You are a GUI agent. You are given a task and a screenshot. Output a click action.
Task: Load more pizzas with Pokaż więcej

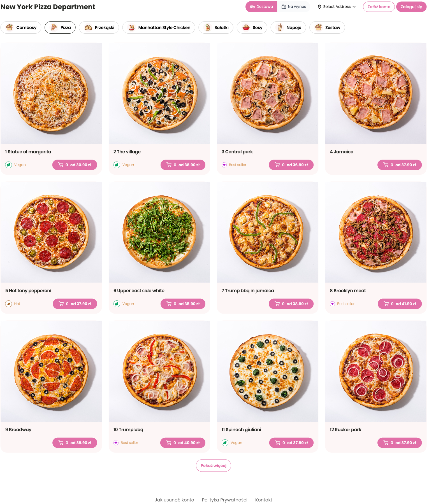pyautogui.click(x=214, y=466)
